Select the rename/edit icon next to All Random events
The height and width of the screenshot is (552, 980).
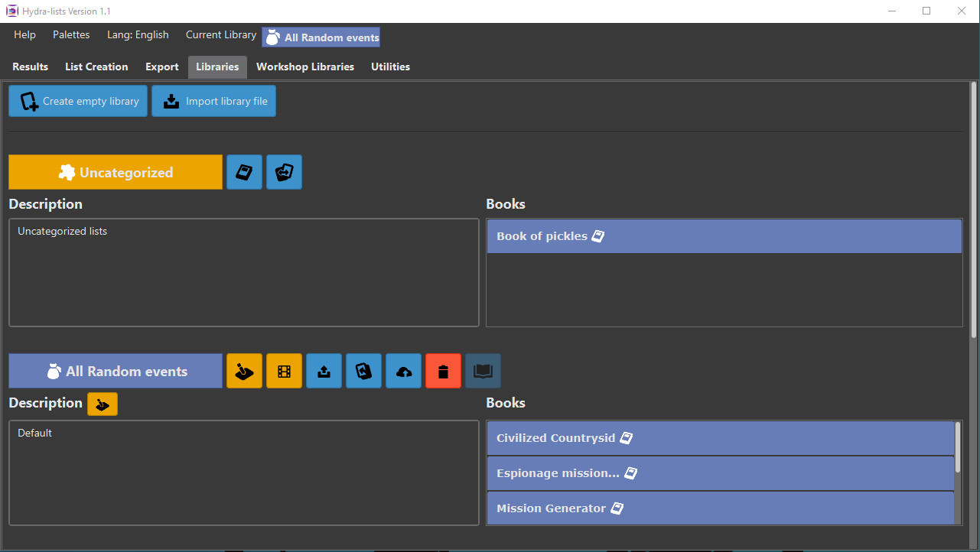point(244,371)
